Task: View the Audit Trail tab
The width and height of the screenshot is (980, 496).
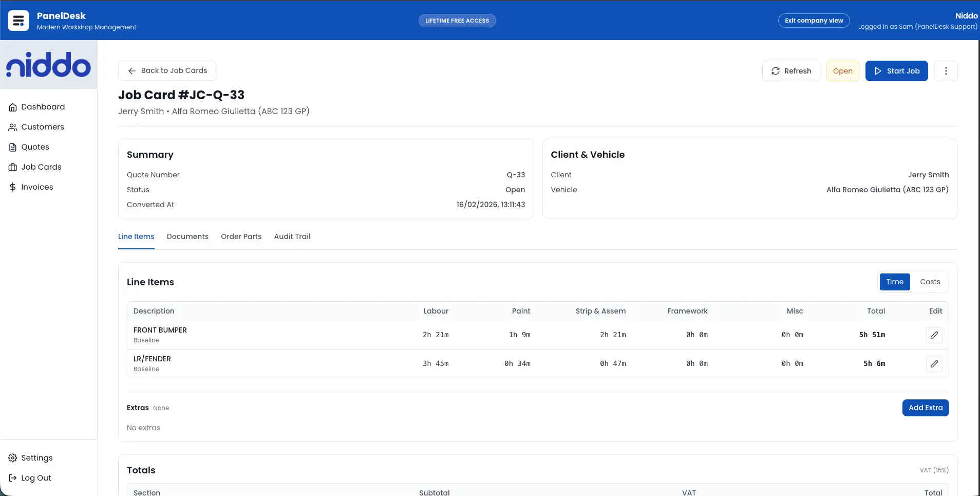Action: [292, 236]
